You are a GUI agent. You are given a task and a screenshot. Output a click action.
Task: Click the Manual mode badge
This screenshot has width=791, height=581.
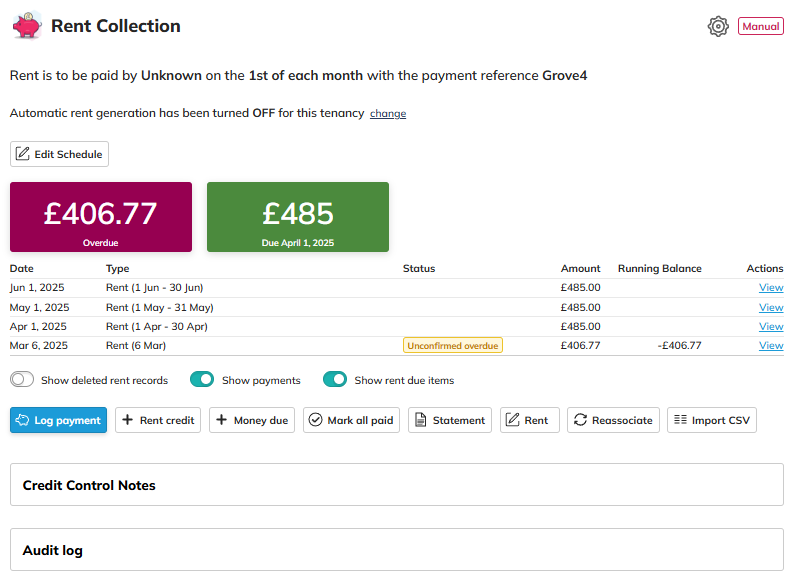(x=760, y=26)
